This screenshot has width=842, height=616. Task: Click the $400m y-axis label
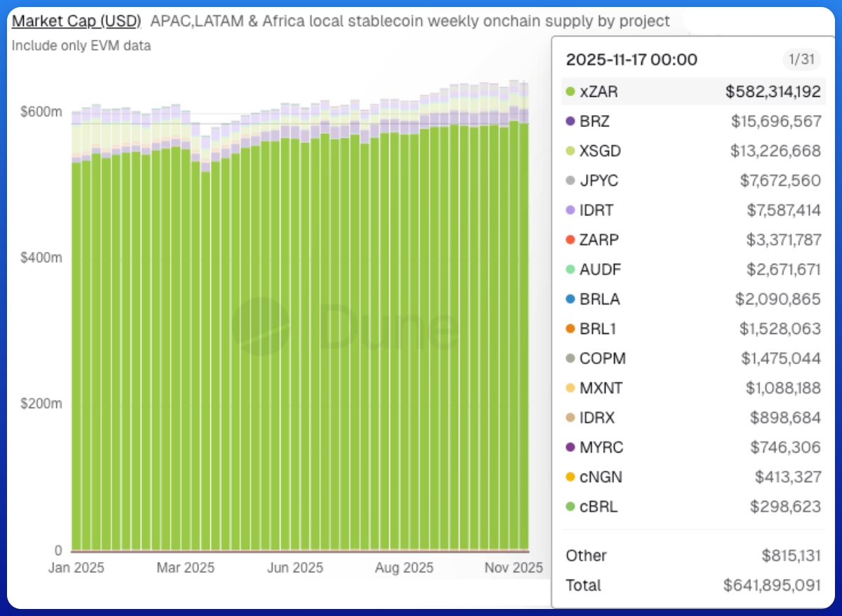click(41, 258)
